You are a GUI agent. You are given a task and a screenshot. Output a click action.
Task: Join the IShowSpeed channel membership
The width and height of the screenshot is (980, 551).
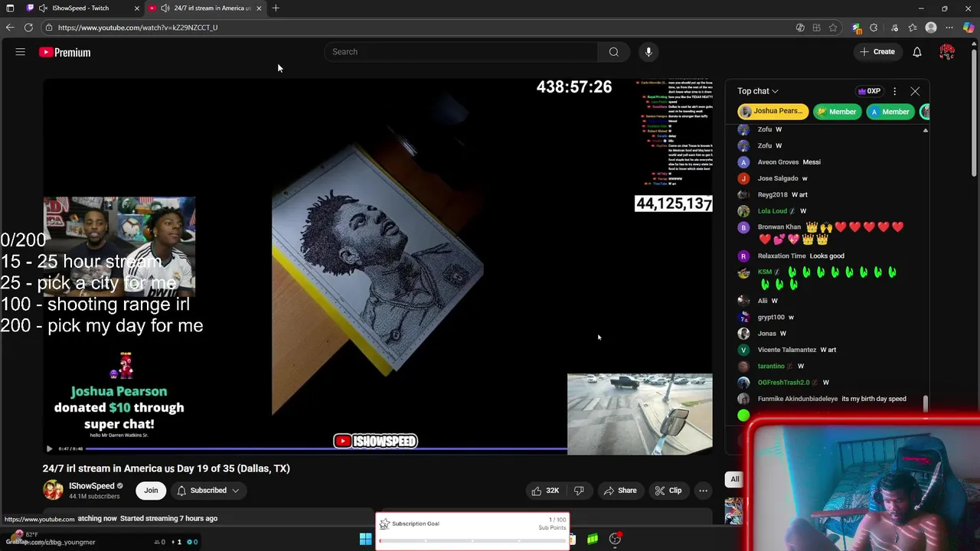(151, 491)
